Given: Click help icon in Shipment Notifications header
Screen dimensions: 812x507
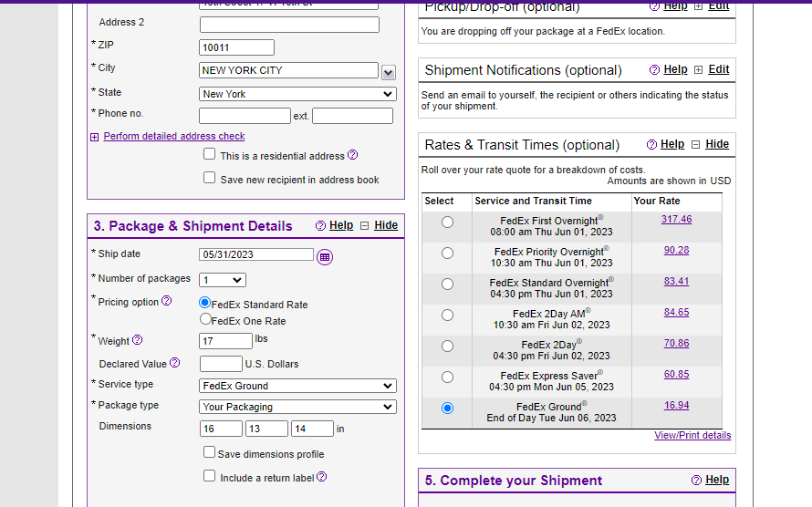Looking at the screenshot, I should (x=654, y=70).
